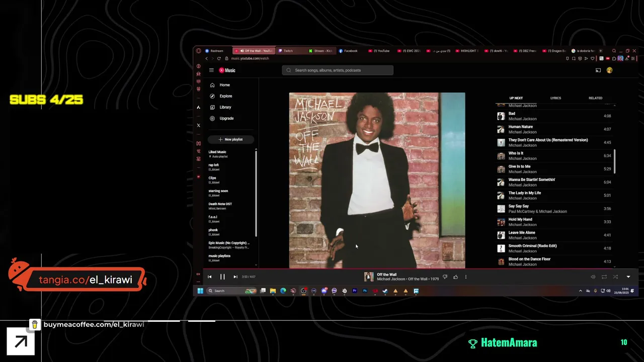Screen dimensions: 644x362
Task: Click the Hold My Hand thumbnail
Action: (501, 222)
